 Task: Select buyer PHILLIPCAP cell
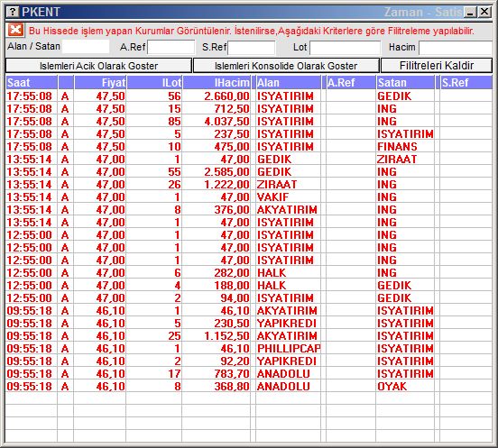click(x=289, y=348)
